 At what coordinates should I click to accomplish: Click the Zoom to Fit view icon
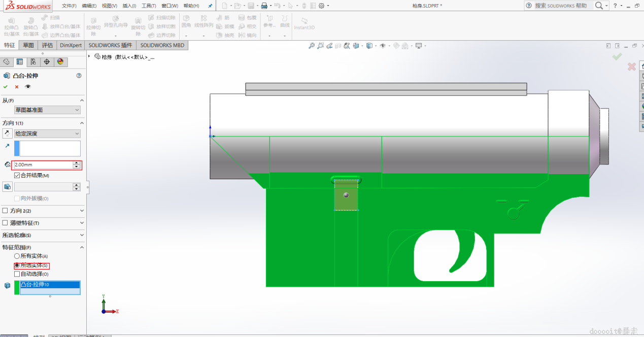[312, 46]
